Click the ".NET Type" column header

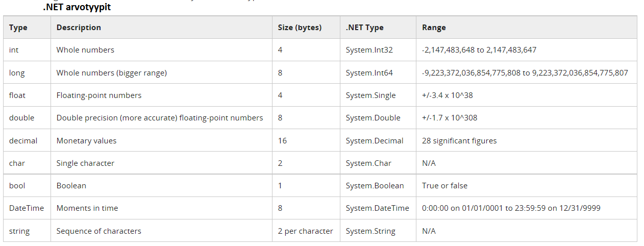tap(364, 28)
